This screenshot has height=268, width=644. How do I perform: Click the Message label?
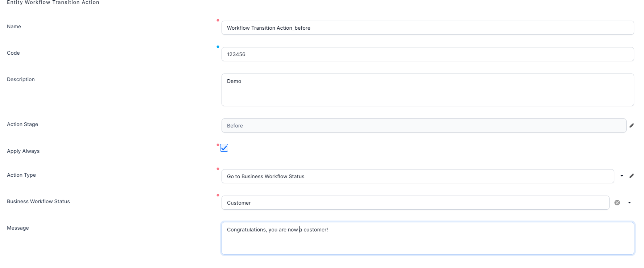(18, 228)
